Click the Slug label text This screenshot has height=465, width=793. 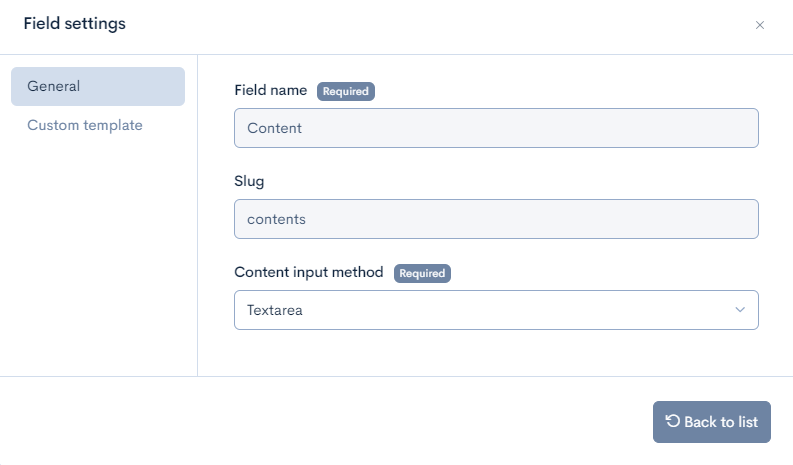coord(249,182)
